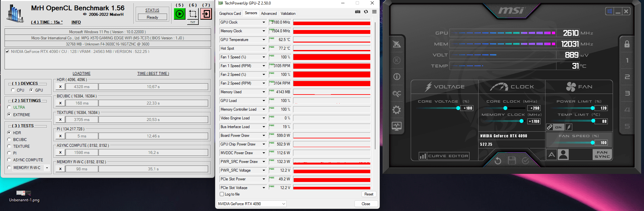Click the Afterburner K-Boost icon
This screenshot has height=211, width=644.
(397, 60)
